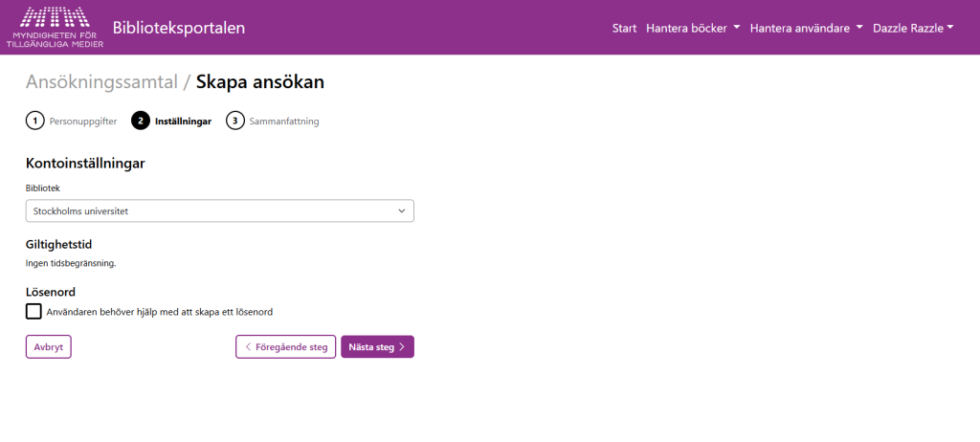Viewport: 980px width, 442px height.
Task: Select the Sammanfattning step label
Action: 283,122
